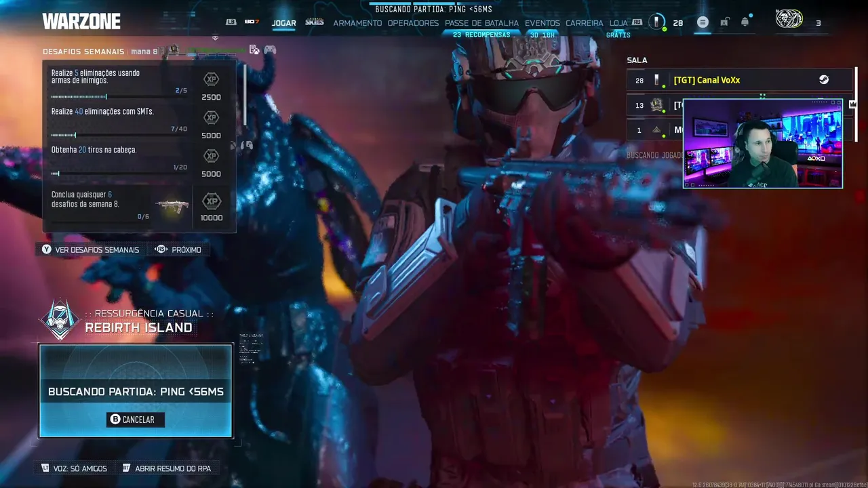Viewport: 868px width, 488px height.
Task: Click the rank chevron on the level 1 player row
Action: (656, 130)
